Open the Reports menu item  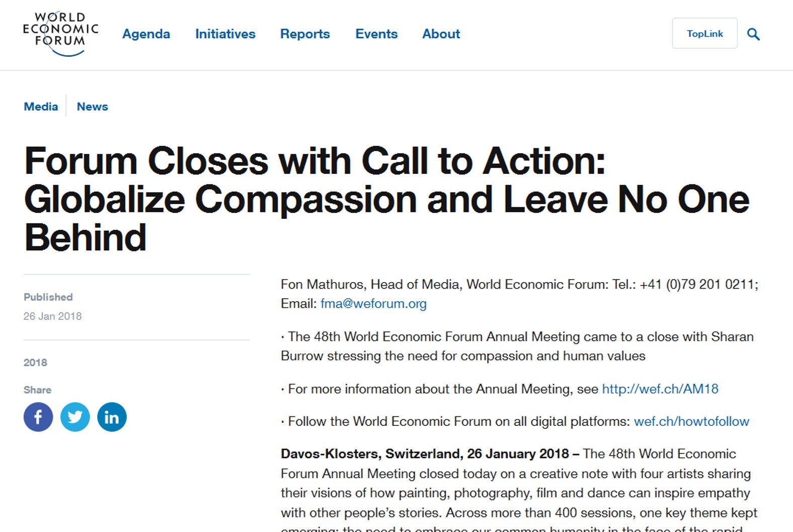coord(305,34)
